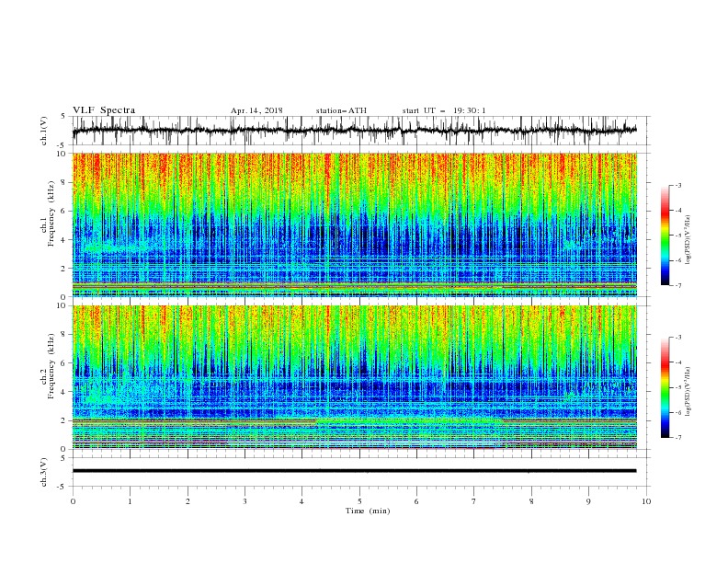This screenshot has width=728, height=563.
Task: Click the ch.2 spectrogram color bar
Action: [665, 387]
